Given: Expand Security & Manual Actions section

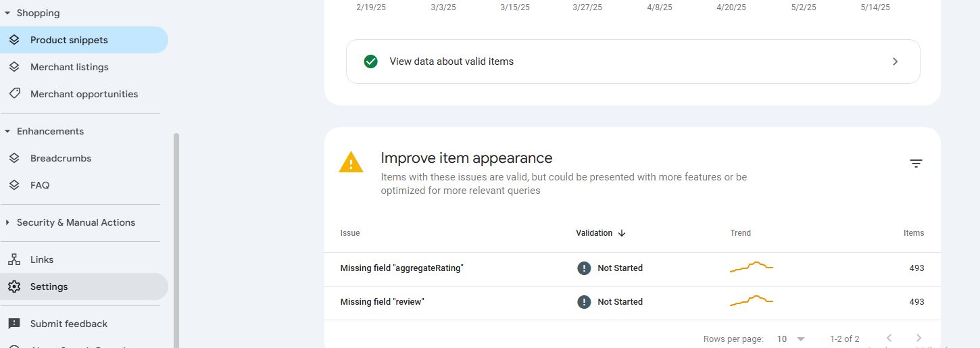Looking at the screenshot, I should 7,222.
